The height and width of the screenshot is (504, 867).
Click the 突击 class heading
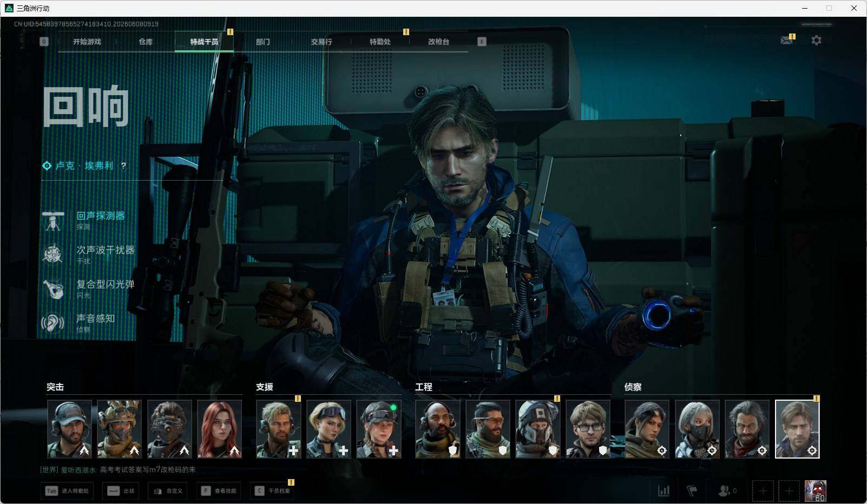pos(55,387)
